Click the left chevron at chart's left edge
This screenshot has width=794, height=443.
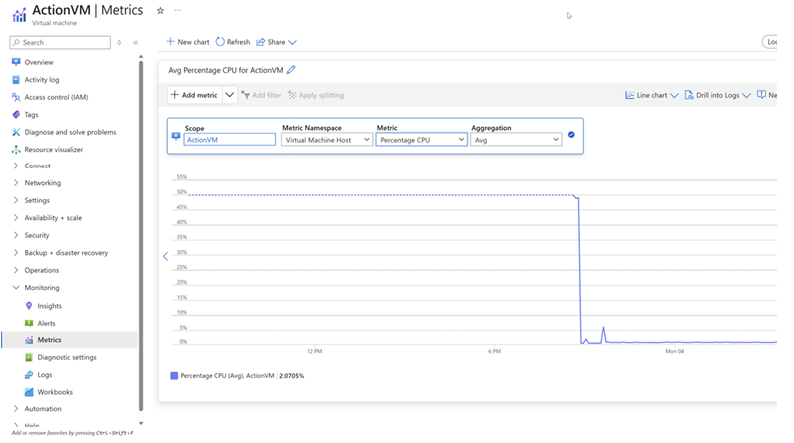[x=165, y=256]
